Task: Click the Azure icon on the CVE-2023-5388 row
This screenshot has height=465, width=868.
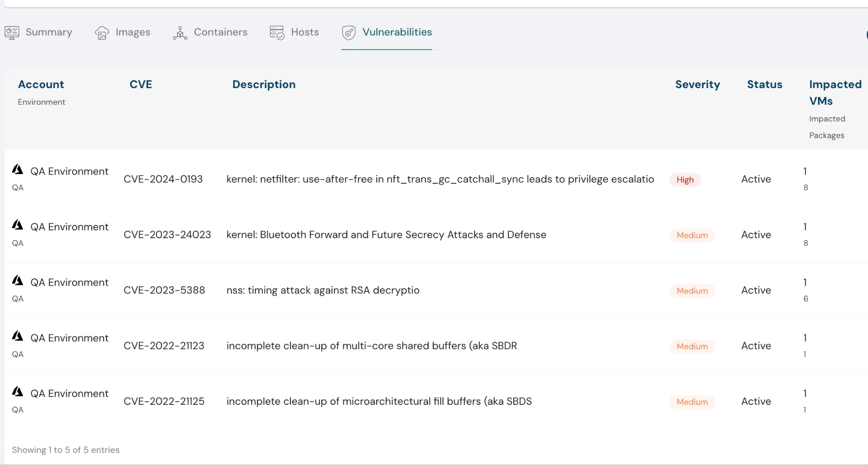Action: 17,280
